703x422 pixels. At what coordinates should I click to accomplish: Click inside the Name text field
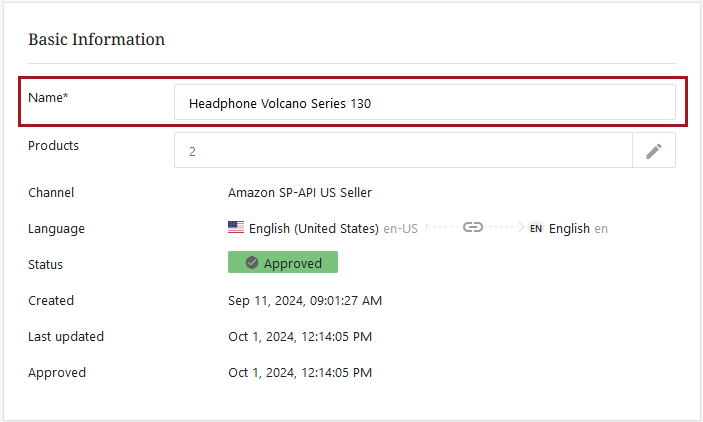click(425, 103)
